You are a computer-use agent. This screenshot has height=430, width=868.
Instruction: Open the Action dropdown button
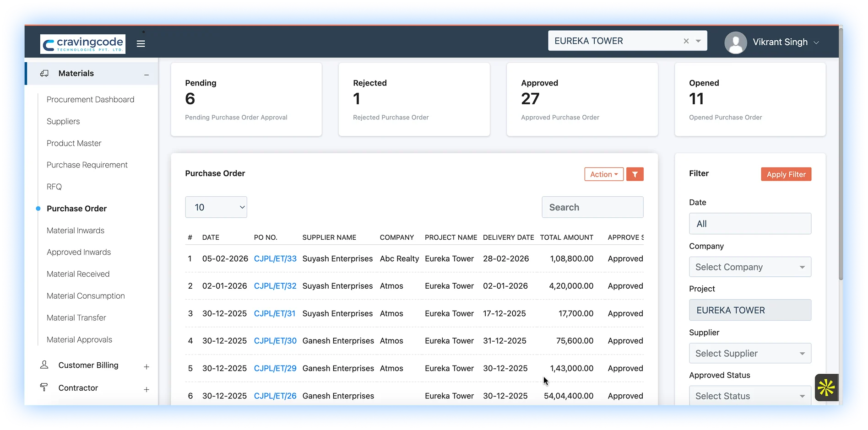604,174
